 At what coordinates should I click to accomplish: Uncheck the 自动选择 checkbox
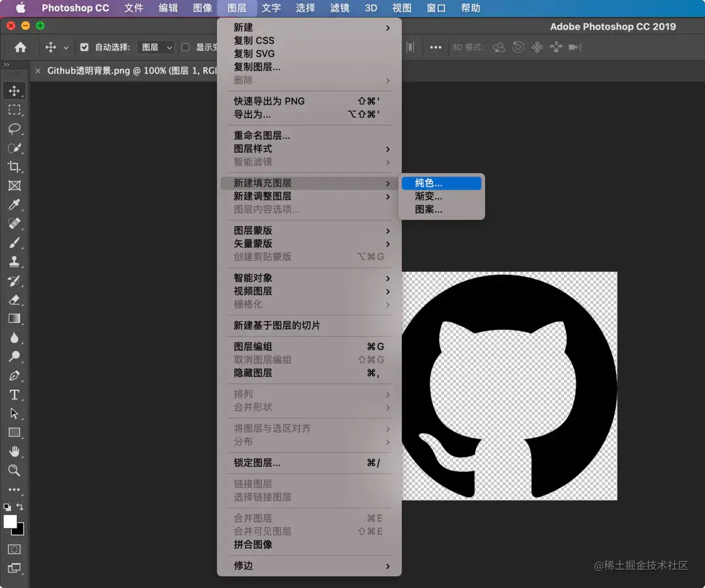coord(85,47)
